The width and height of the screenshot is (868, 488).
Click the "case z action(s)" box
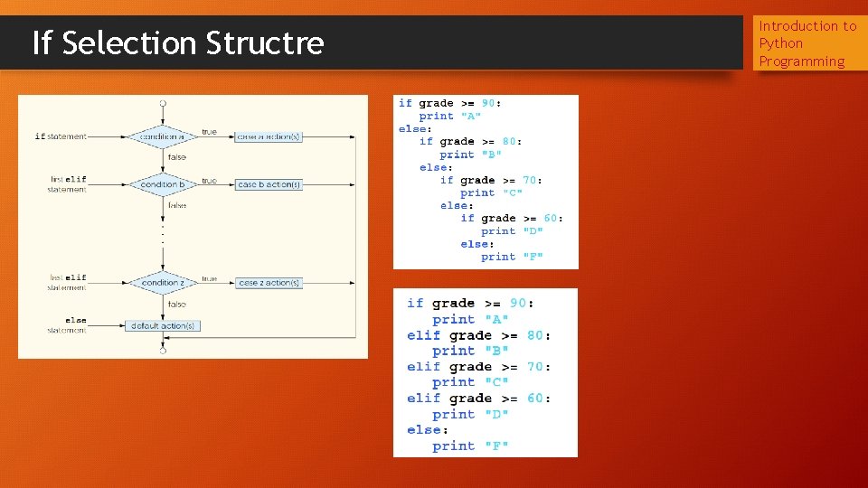click(x=269, y=283)
